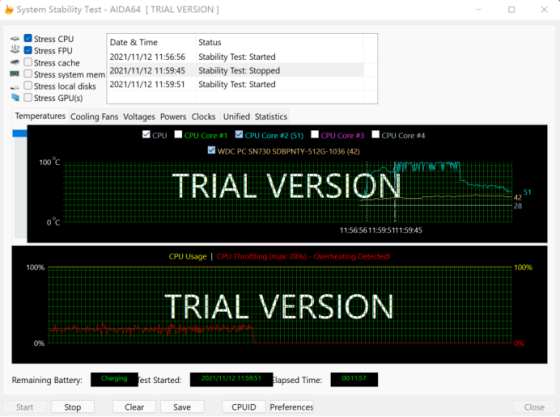The image size is (560, 417).
Task: Select the 11:56:56 Stability Test: Started log row
Action: click(235, 57)
